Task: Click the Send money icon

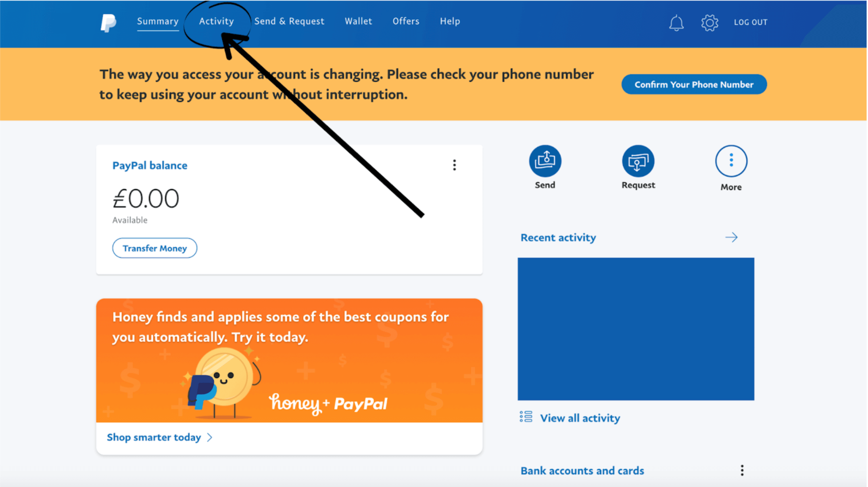Action: [544, 161]
